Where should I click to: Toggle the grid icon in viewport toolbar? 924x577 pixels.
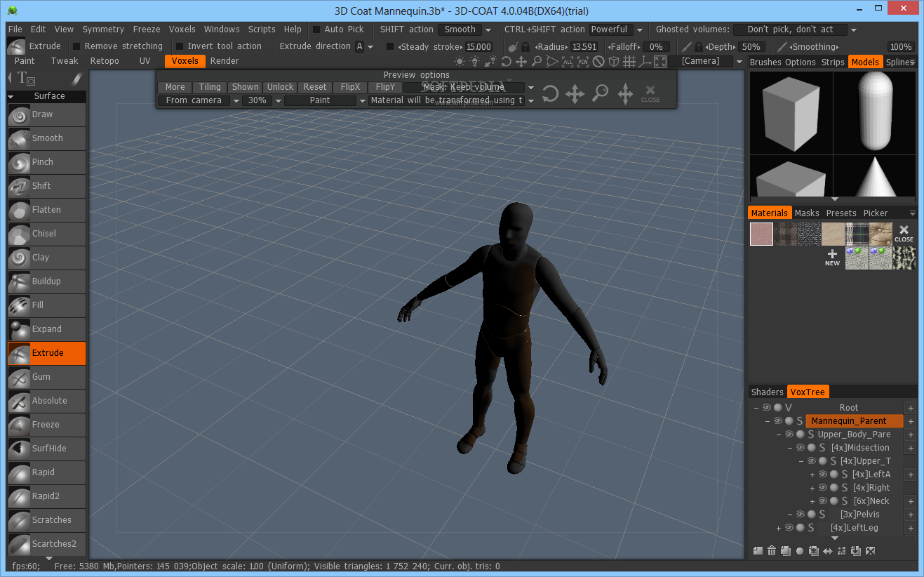tap(629, 62)
